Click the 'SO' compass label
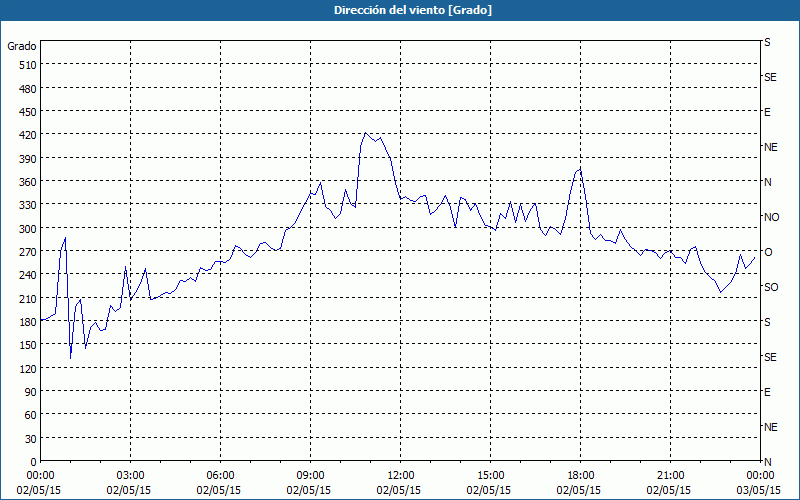800x500 pixels. (x=771, y=287)
